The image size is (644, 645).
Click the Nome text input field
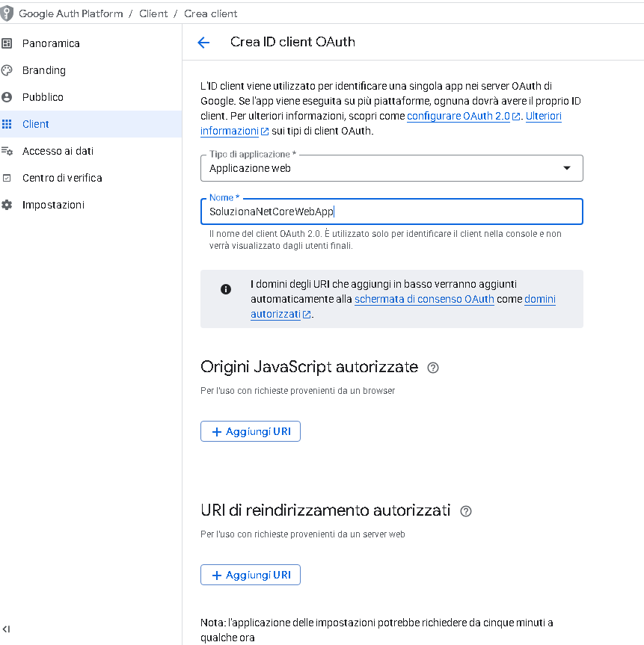[x=391, y=212]
